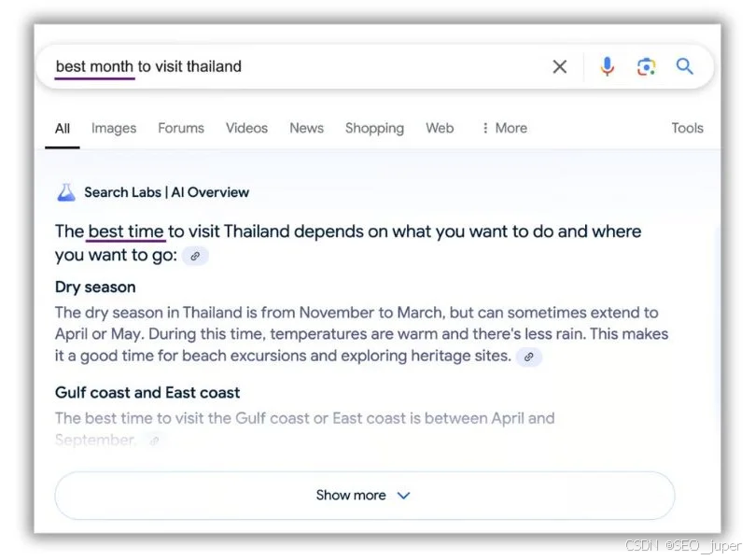The image size is (755, 560).
Task: Switch to the News tab
Action: pos(306,128)
